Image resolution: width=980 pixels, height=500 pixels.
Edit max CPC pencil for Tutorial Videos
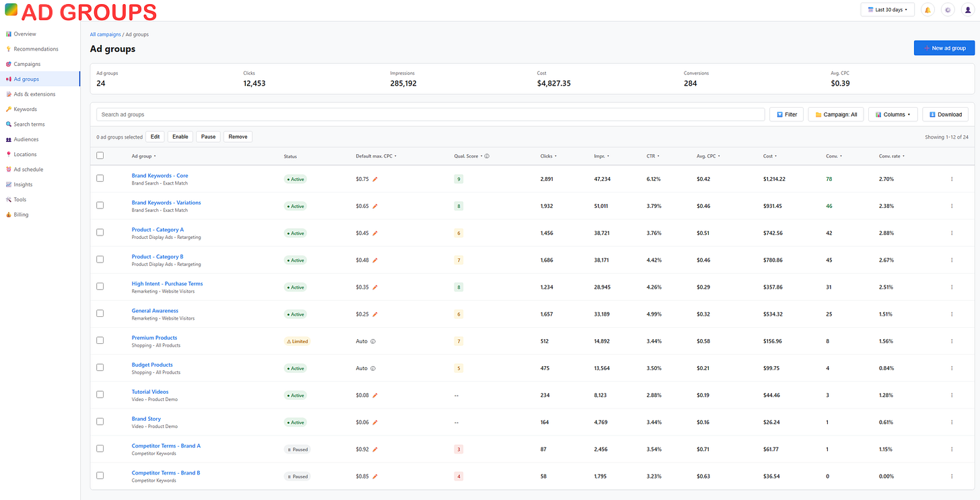375,395
